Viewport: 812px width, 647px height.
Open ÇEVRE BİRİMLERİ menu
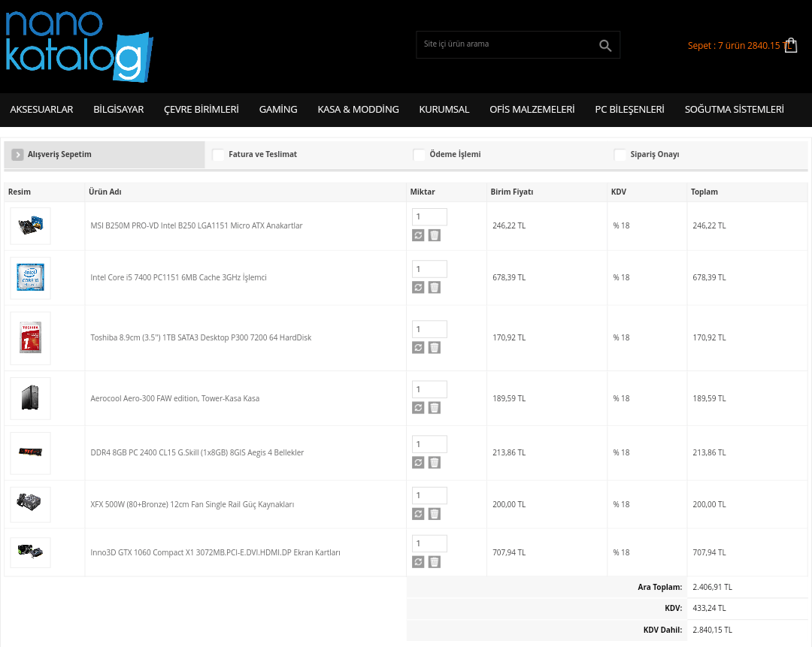pyautogui.click(x=201, y=109)
